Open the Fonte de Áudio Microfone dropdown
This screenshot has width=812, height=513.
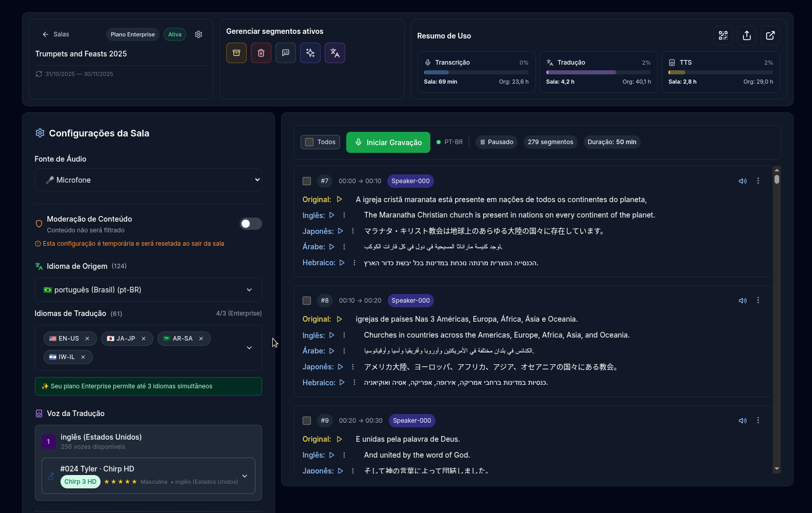(148, 180)
